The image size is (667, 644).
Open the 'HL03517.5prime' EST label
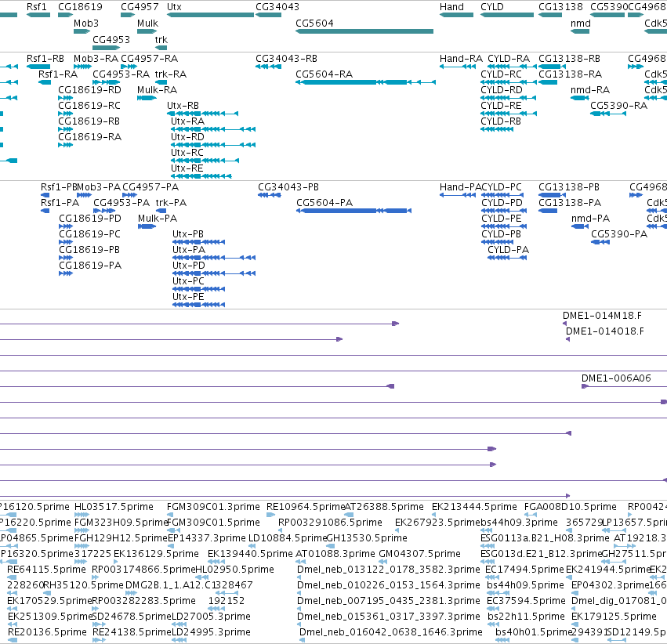click(x=114, y=507)
